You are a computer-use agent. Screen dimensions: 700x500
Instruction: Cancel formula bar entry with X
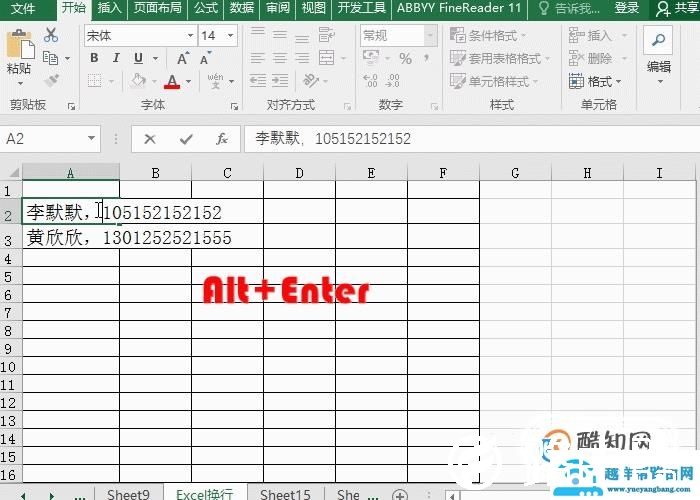[150, 139]
